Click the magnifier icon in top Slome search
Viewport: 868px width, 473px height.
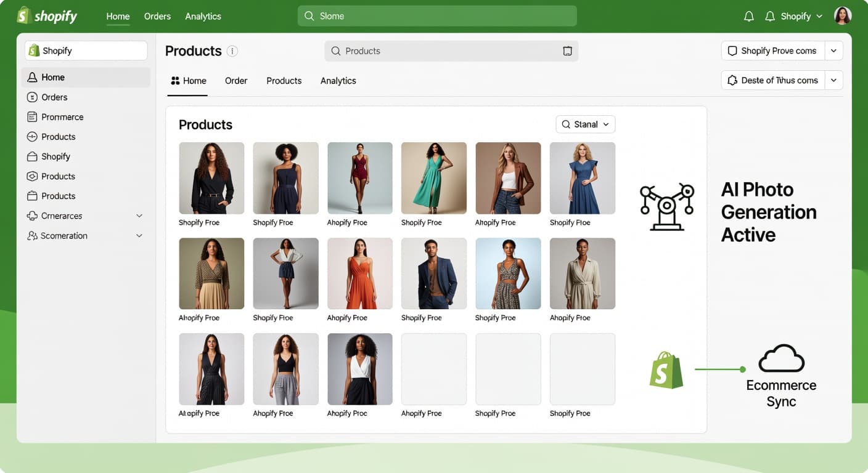309,16
